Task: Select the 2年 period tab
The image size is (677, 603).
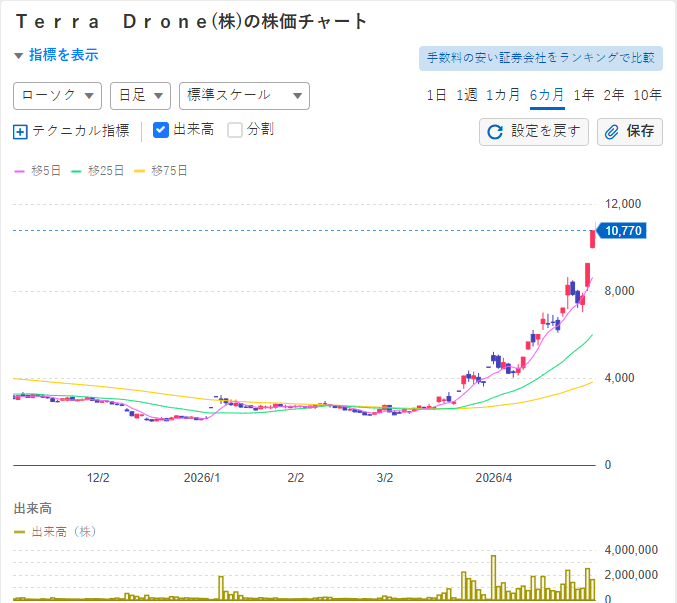Action: pyautogui.click(x=614, y=95)
